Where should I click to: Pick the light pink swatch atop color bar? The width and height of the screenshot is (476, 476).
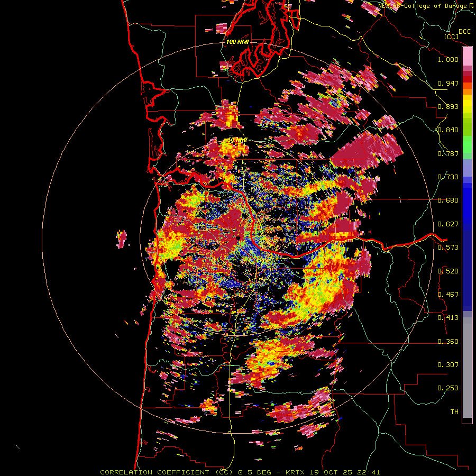click(467, 57)
